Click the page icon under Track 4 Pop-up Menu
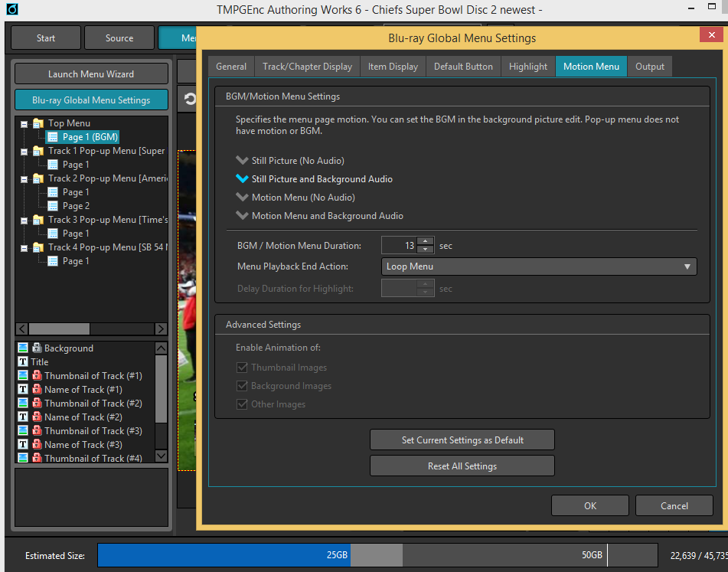This screenshot has height=572, width=728. tap(53, 261)
